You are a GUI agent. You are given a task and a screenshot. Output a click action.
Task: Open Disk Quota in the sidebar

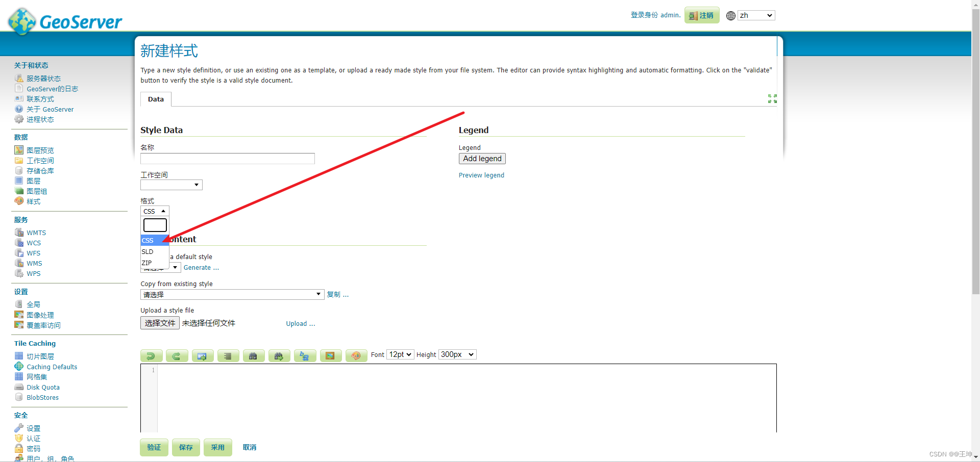[43, 387]
